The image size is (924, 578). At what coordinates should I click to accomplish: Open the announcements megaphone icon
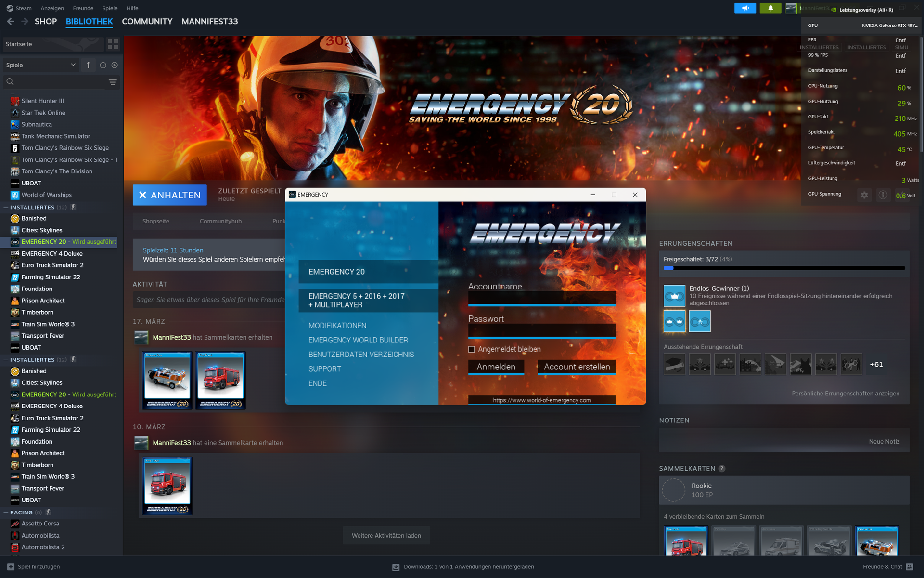[745, 8]
